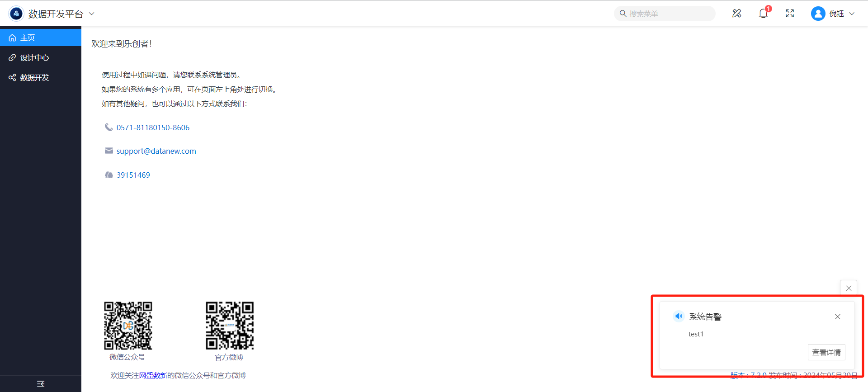The height and width of the screenshot is (392, 868).
Task: Click the 微信公众号 QR code
Action: tap(128, 326)
